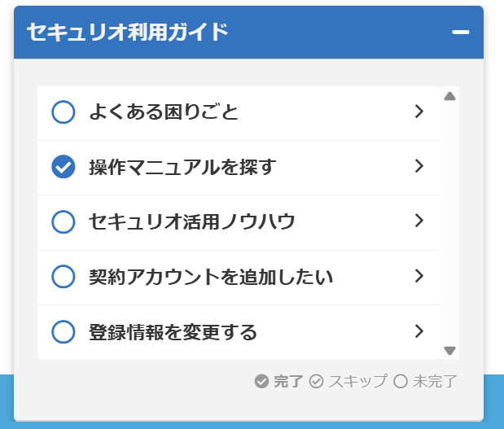Click chevron next to 登録情報を変更する

(419, 331)
